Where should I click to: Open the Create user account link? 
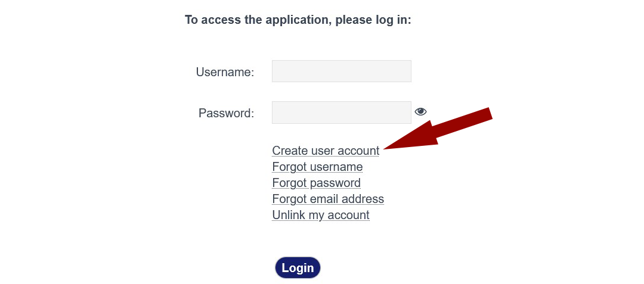(326, 151)
